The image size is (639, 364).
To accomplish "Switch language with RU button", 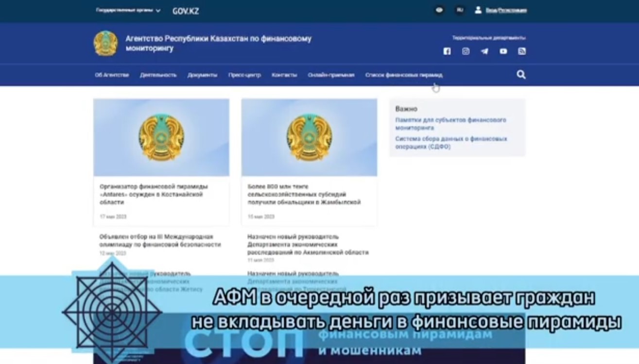I will tap(459, 10).
